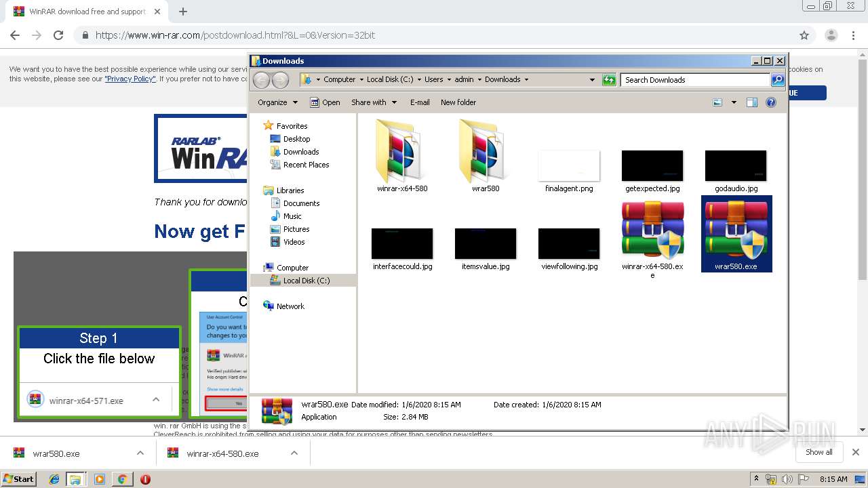Switch to Chrome in taskbar
The width and height of the screenshot is (868, 488).
tap(122, 479)
